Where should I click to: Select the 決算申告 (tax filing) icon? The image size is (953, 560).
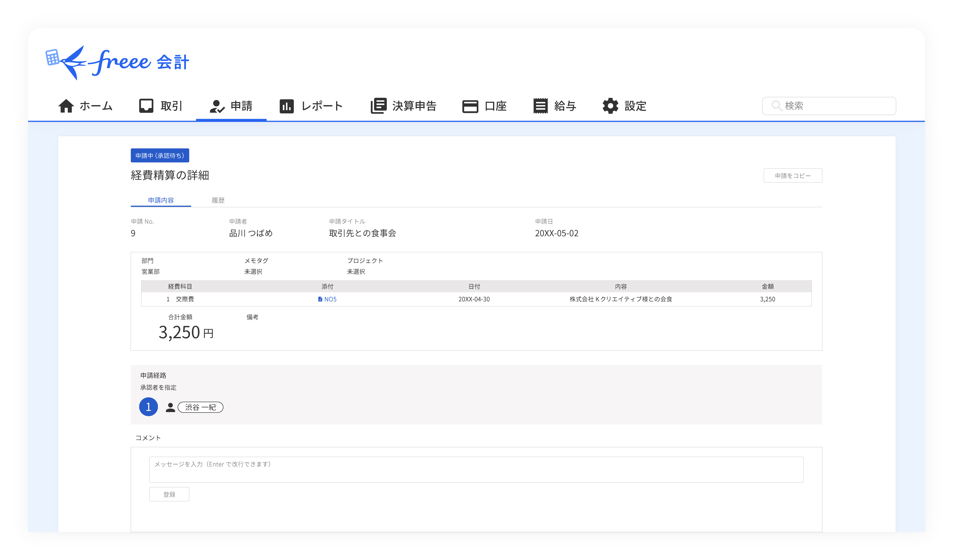pos(378,106)
